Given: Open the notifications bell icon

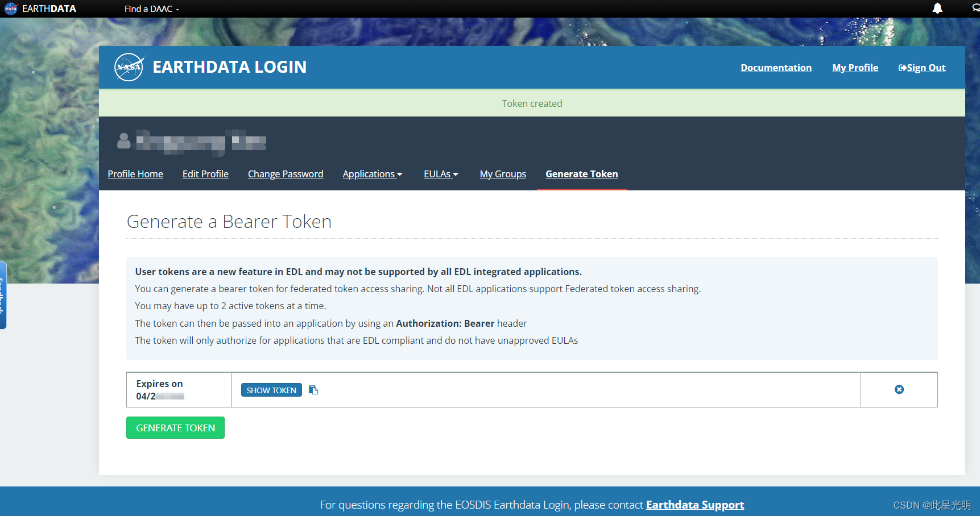Looking at the screenshot, I should (937, 9).
